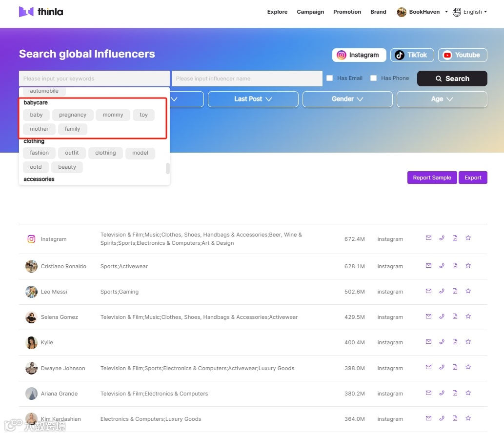Star the Kim Kardashian influencer row
The width and height of the screenshot is (504, 435).
click(468, 418)
